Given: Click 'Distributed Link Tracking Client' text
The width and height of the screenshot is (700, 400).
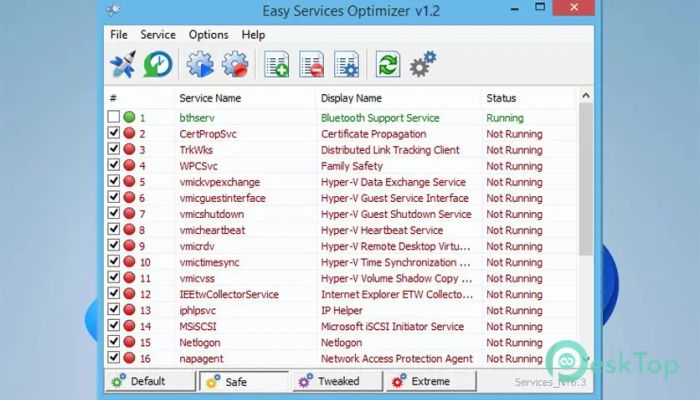Looking at the screenshot, I should [390, 150].
